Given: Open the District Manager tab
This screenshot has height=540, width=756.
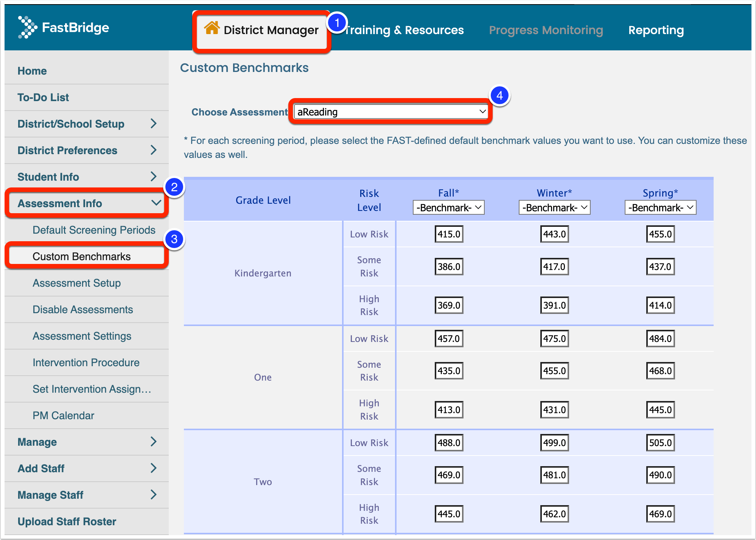Looking at the screenshot, I should pos(261,30).
